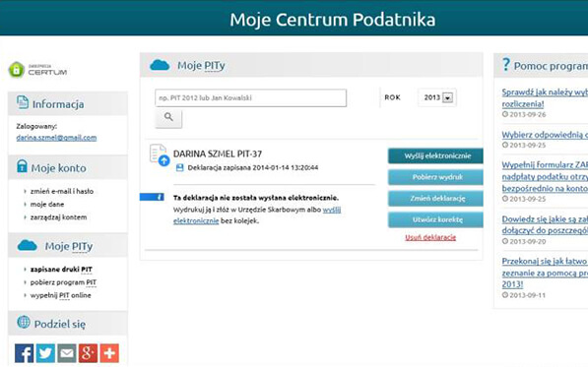The height and width of the screenshot is (367, 588).
Task: Open wypełnij PIT online menu item
Action: click(x=60, y=295)
